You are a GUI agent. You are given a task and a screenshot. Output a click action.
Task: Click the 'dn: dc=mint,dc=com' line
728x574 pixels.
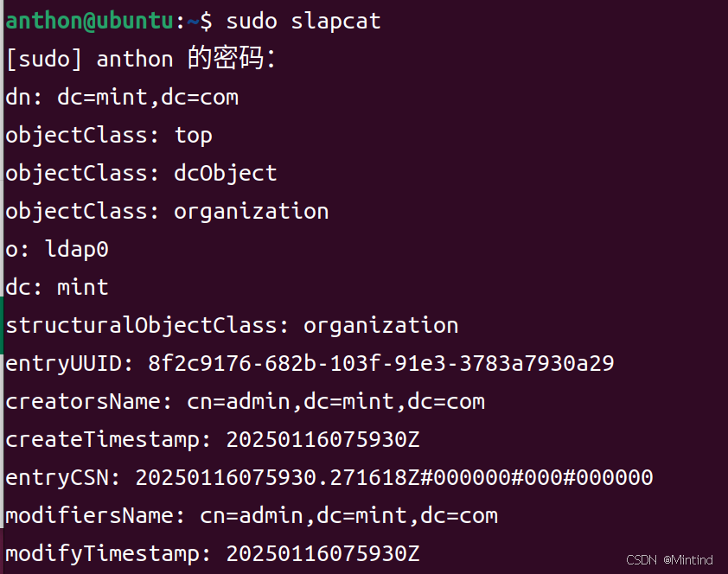[x=122, y=98]
